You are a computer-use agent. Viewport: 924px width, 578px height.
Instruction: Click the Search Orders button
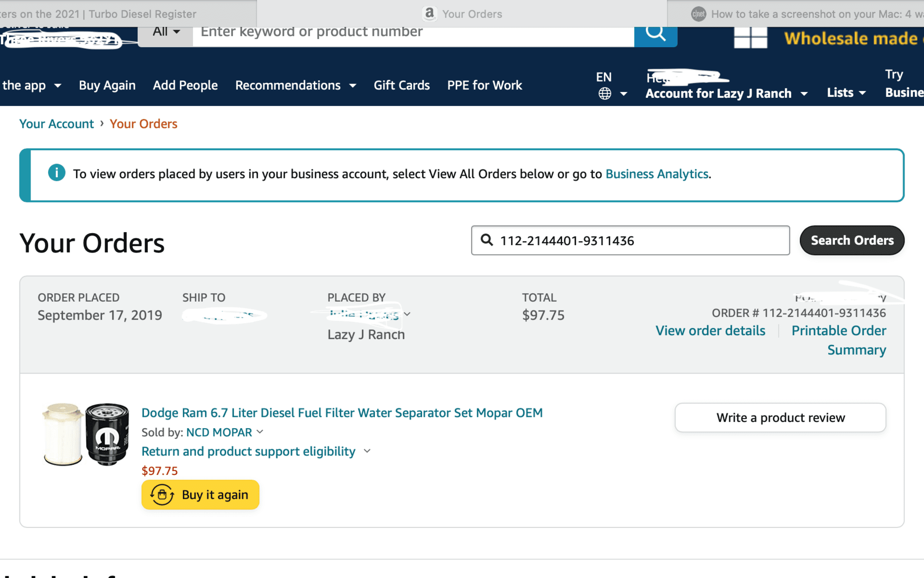tap(852, 240)
